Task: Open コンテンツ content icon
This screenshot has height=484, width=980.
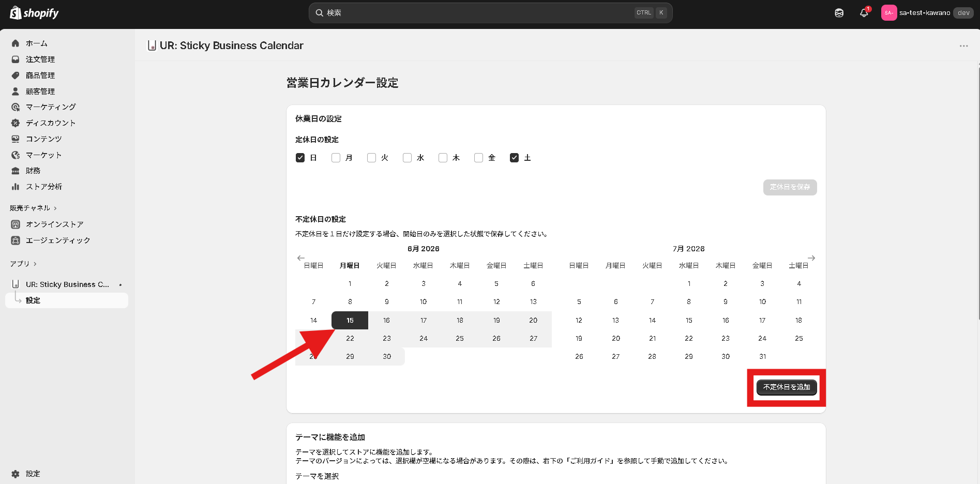Action: 16,139
